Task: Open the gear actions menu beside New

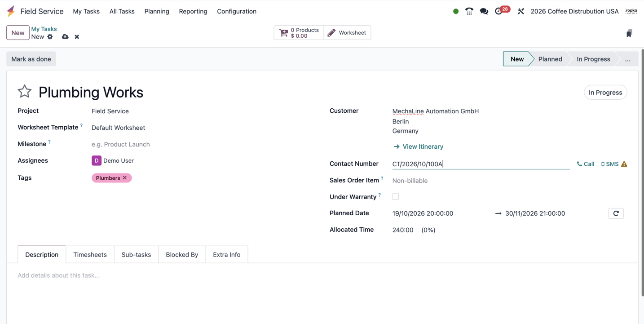Action: tap(50, 37)
